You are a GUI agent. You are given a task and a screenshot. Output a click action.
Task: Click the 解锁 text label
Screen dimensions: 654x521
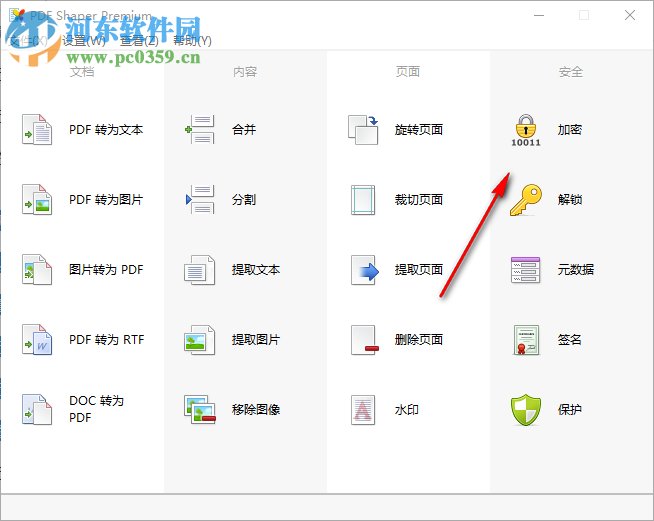pyautogui.click(x=570, y=200)
